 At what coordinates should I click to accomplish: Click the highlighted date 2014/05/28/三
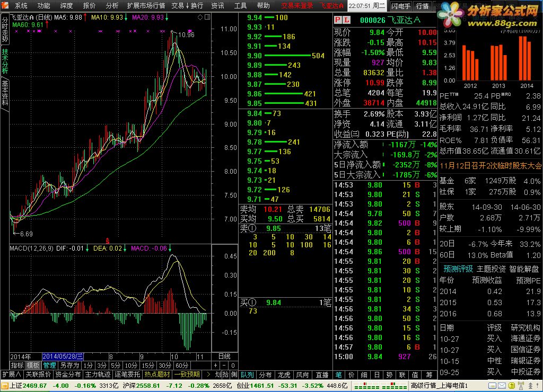click(63, 357)
